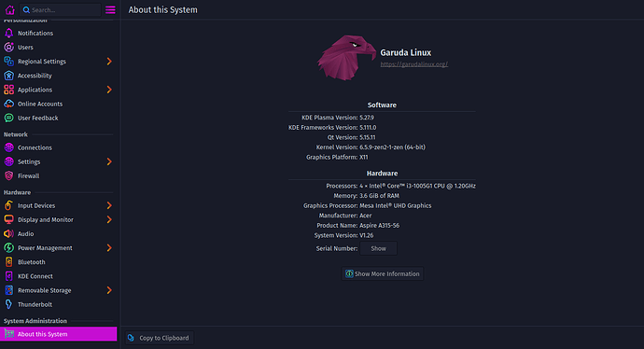The width and height of the screenshot is (644, 349).
Task: Click the Users icon
Action: (x=8, y=48)
